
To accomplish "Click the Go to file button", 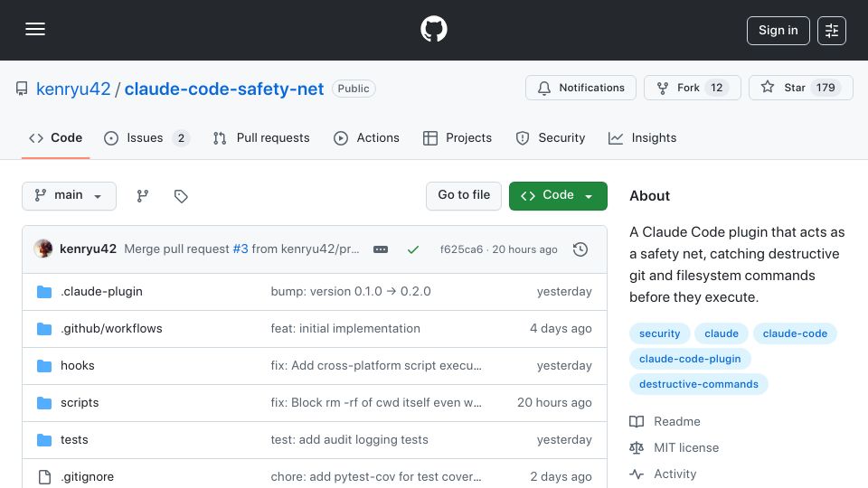I will [464, 196].
